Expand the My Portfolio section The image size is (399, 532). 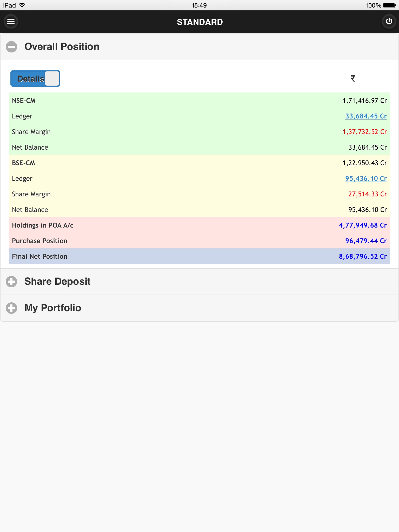coord(11,308)
